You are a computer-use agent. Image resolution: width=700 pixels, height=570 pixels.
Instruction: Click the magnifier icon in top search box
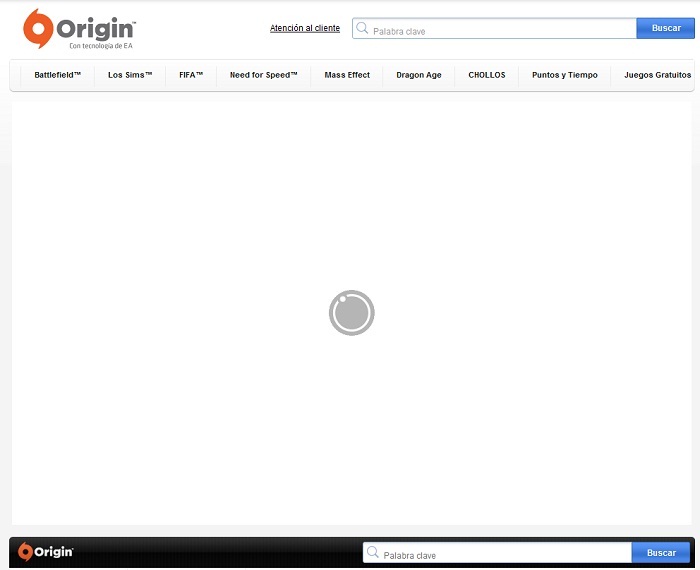362,28
